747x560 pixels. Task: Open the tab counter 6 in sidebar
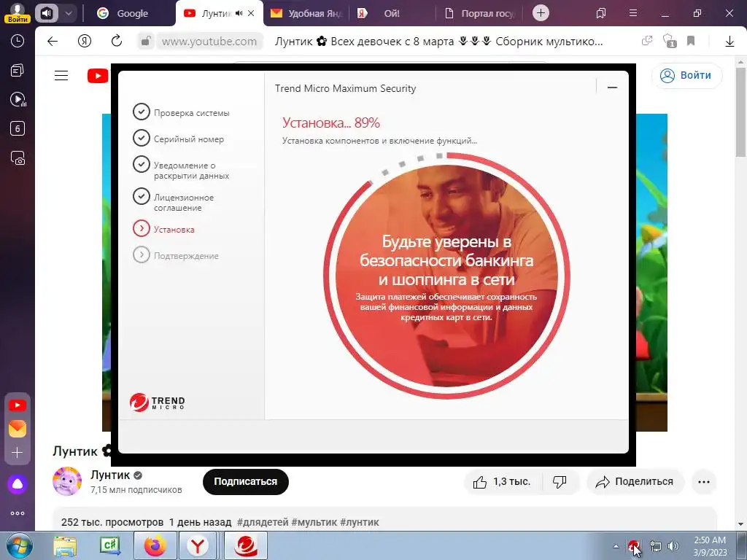coord(18,128)
